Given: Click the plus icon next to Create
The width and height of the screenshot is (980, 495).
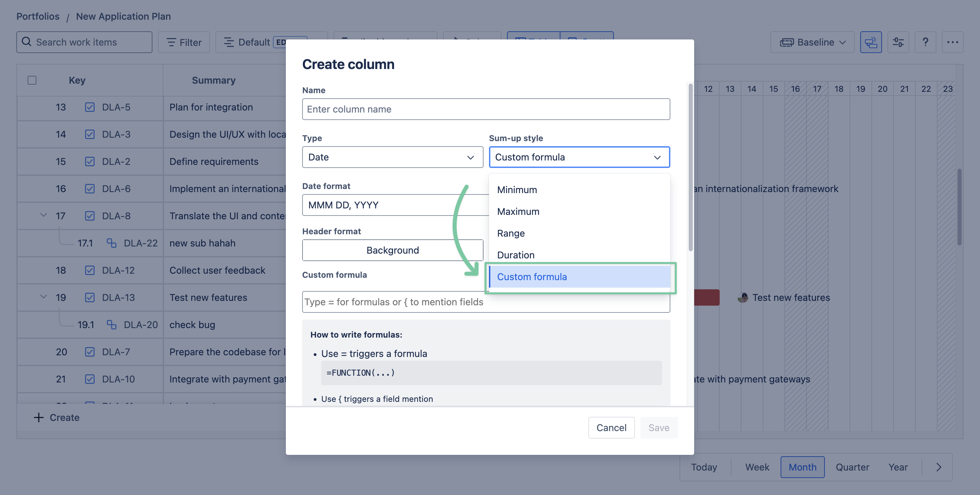Looking at the screenshot, I should 38,417.
